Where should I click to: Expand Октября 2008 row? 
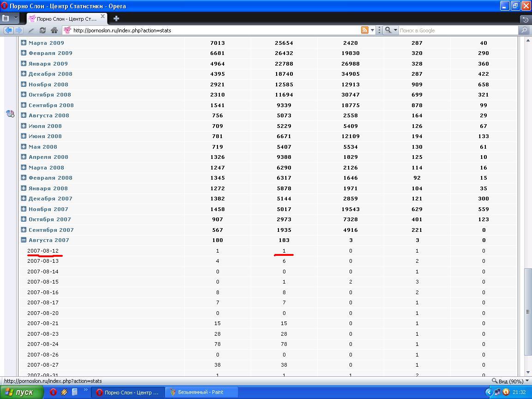pos(24,94)
